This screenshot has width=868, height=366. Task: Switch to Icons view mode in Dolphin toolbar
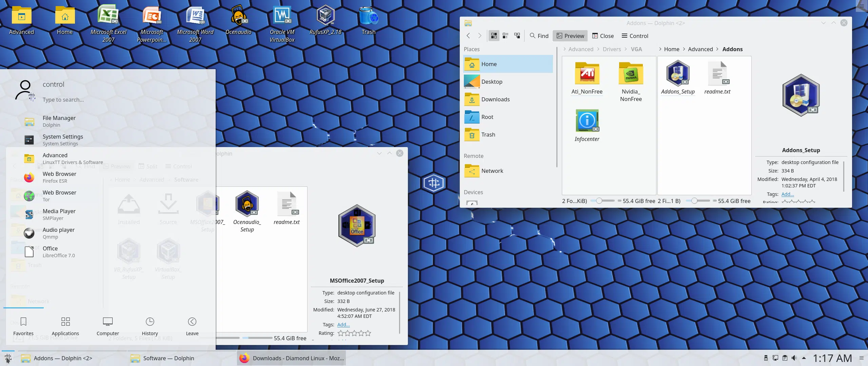pos(494,36)
